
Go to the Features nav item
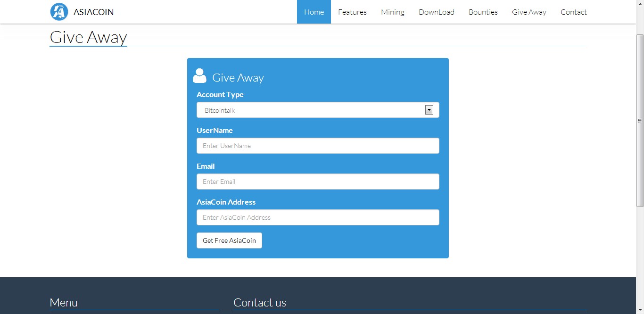point(352,12)
